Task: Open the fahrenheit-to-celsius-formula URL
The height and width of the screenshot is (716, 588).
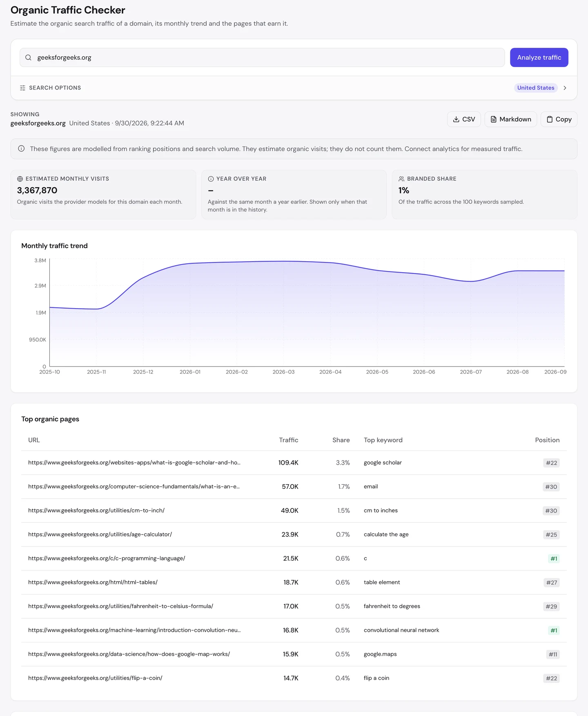Action: point(120,606)
